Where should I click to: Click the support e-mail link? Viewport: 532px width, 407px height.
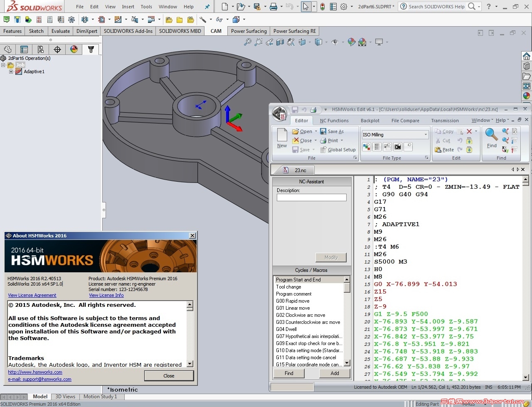[40, 379]
